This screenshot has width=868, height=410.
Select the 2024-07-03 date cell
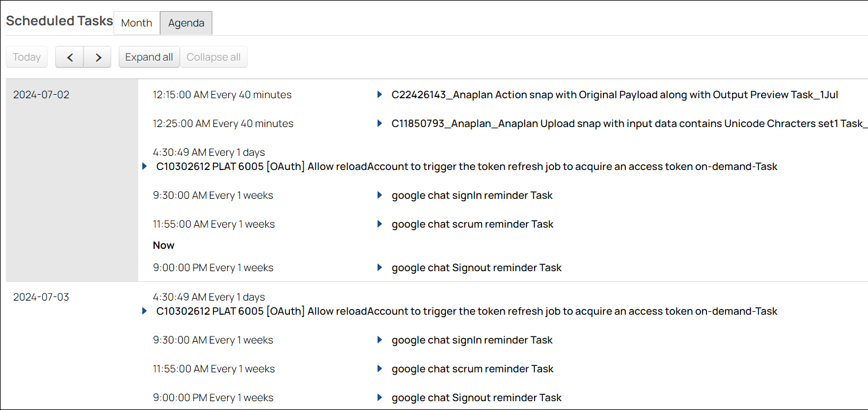point(41,297)
